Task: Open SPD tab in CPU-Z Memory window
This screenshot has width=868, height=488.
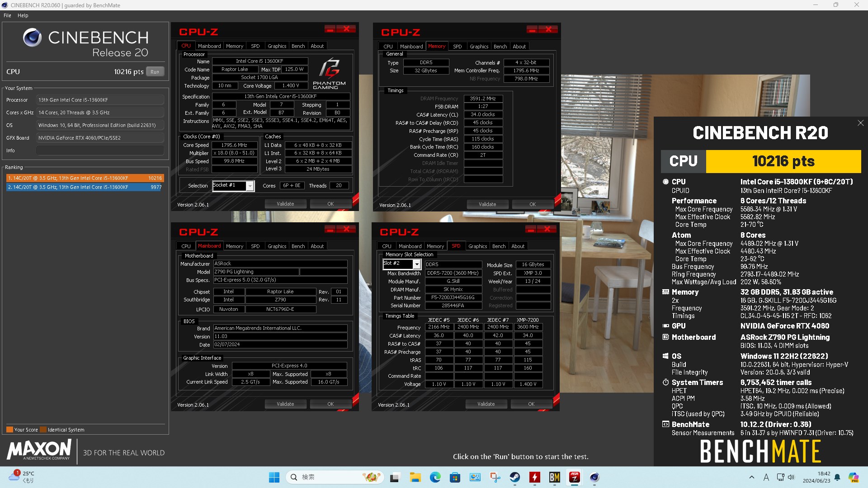Action: 457,47
